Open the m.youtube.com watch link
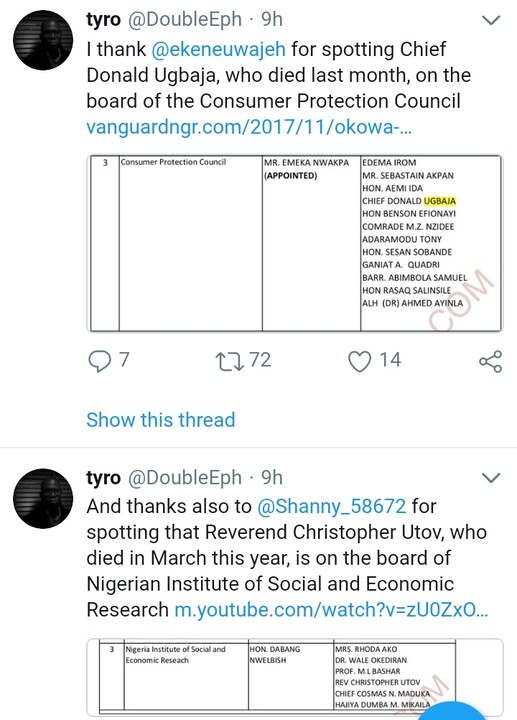Image resolution: width=517 pixels, height=720 pixels. [x=332, y=610]
